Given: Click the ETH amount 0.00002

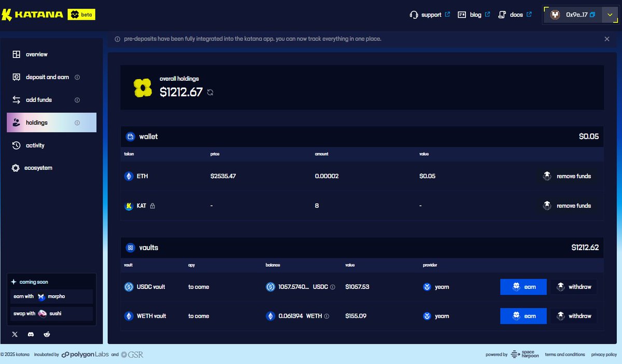Looking at the screenshot, I should 327,176.
